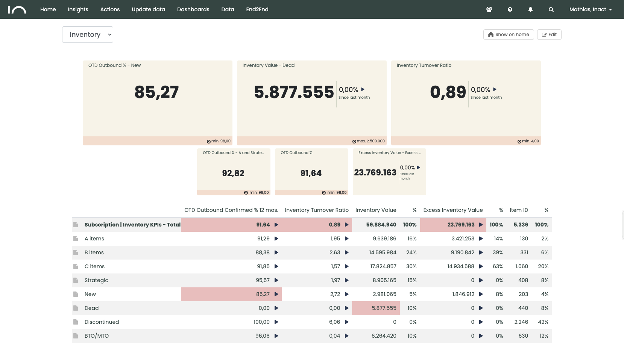Click the target icon next to min. 4,00

point(519,142)
